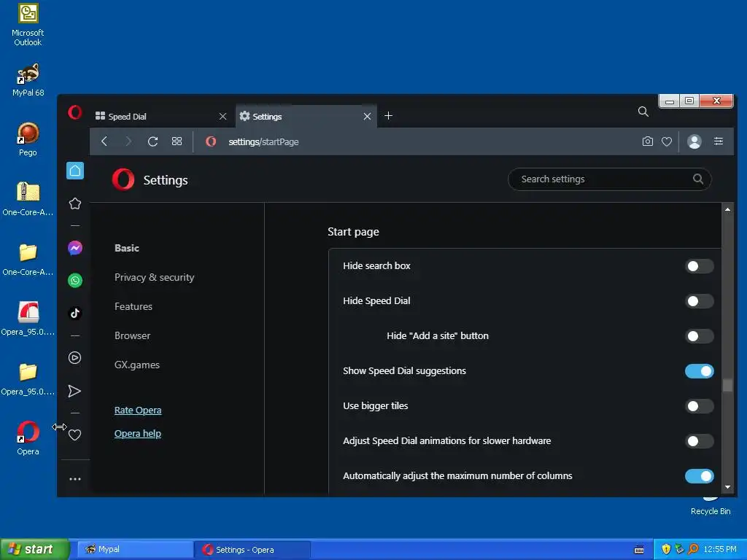Open sidebar setup three-dots menu
This screenshot has width=747, height=560.
(75, 479)
